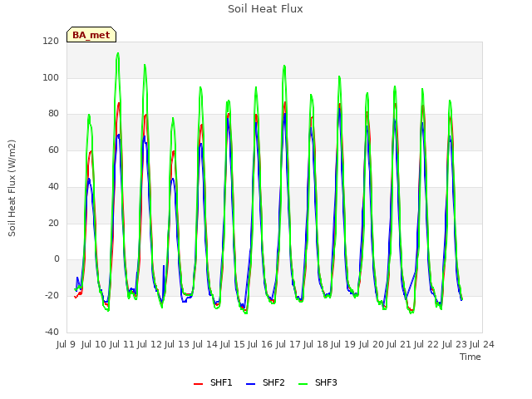The width and height of the screenshot is (532, 399).
Task: Click the Jul 10 x-axis label
Action: pyautogui.click(x=93, y=344)
